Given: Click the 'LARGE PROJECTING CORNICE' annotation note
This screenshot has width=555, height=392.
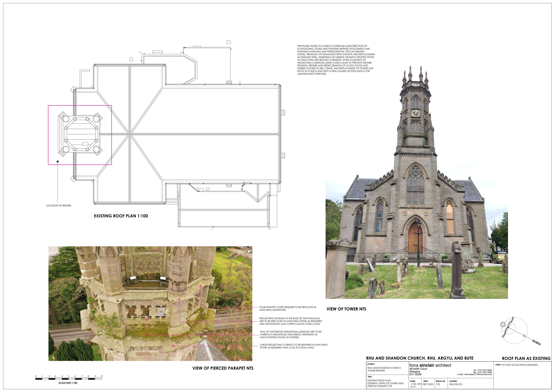Looking at the screenshot, I should pyautogui.click(x=294, y=346).
